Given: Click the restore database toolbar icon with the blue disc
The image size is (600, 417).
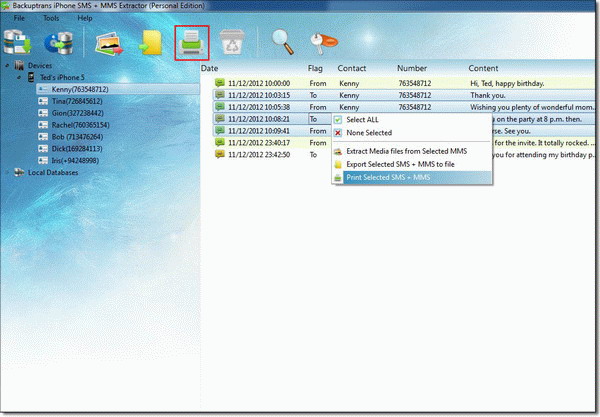Looking at the screenshot, I should point(59,42).
